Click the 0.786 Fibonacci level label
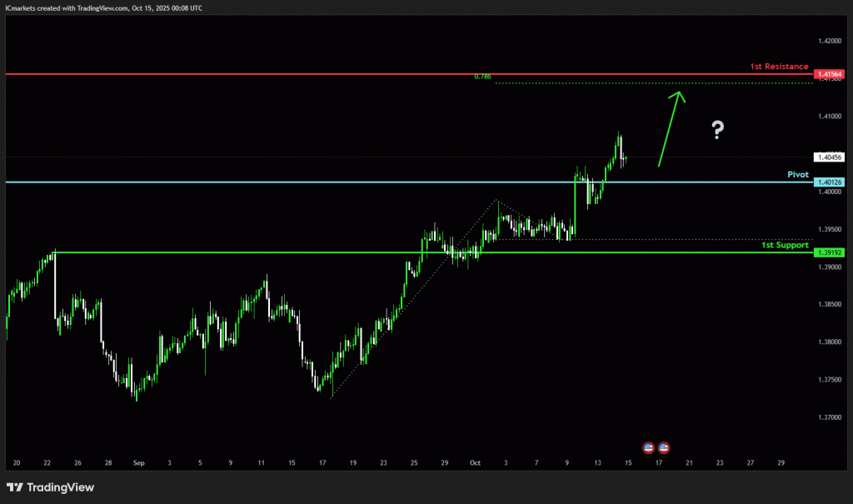The height and width of the screenshot is (504, 853). point(482,77)
